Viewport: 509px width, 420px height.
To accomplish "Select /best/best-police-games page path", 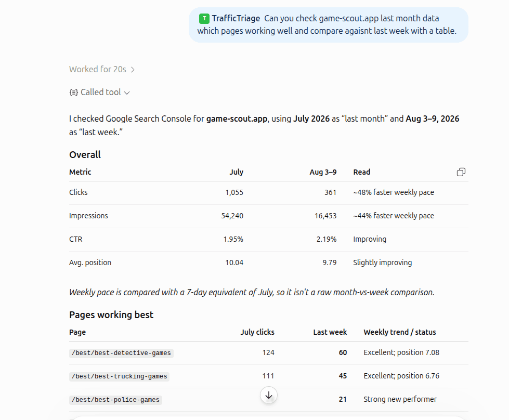I will [115, 400].
